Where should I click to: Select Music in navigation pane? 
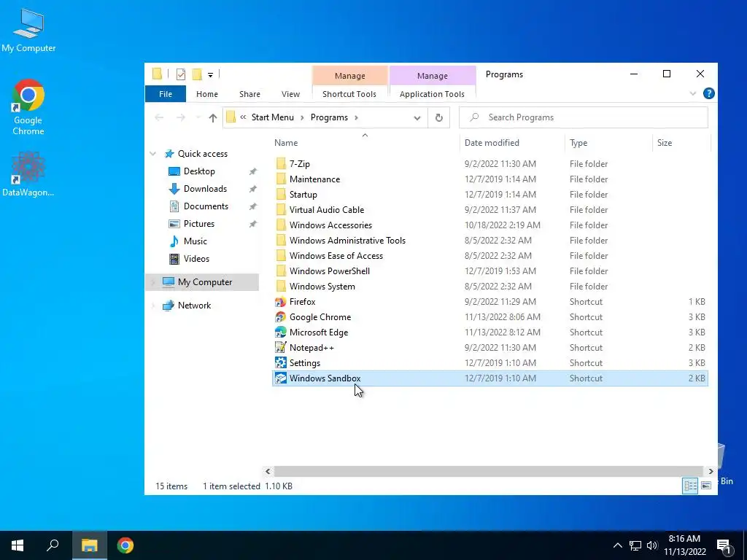point(196,241)
